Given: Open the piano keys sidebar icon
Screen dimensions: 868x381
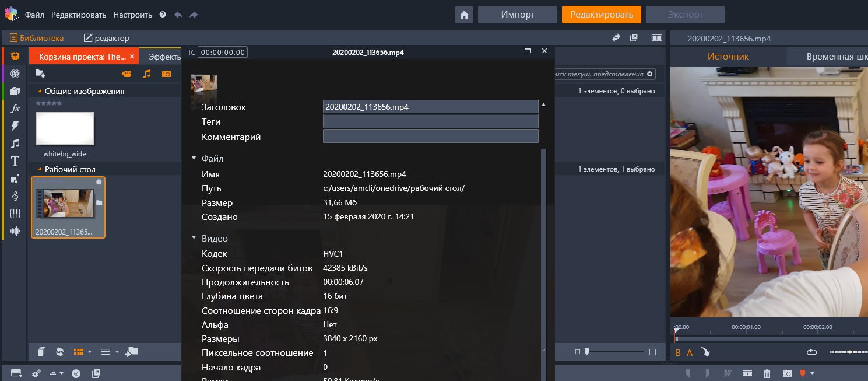Looking at the screenshot, I should pyautogui.click(x=16, y=214).
